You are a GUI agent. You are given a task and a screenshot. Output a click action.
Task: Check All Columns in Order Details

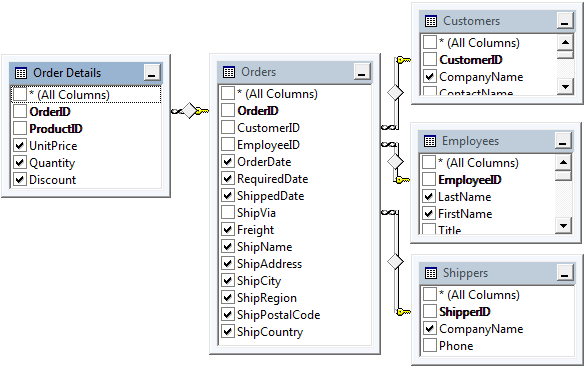click(x=20, y=95)
